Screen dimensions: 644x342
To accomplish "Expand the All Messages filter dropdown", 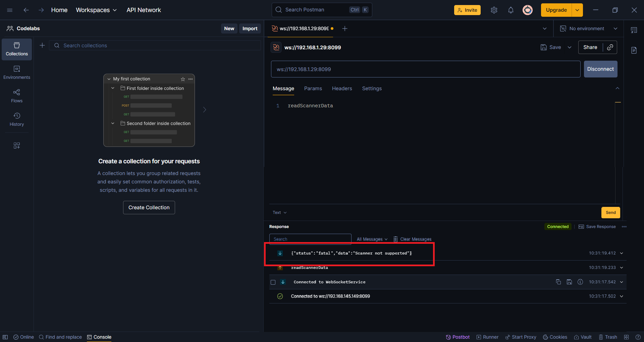I will pos(372,239).
